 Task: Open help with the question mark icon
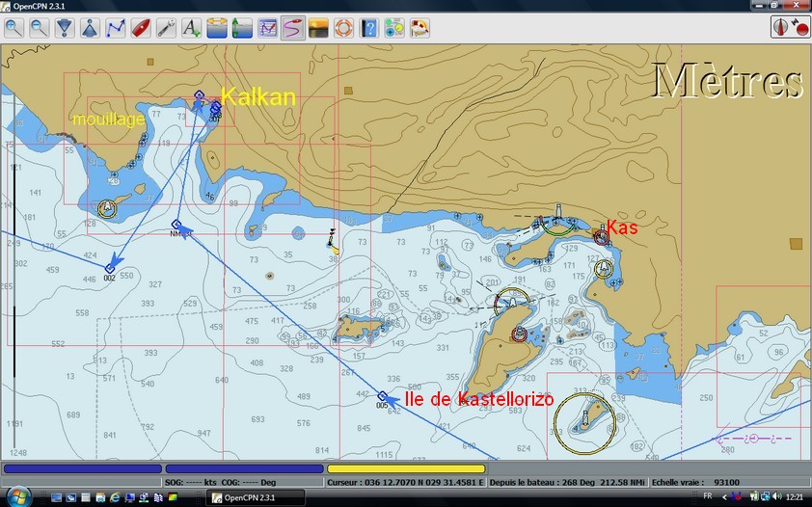[x=369, y=28]
